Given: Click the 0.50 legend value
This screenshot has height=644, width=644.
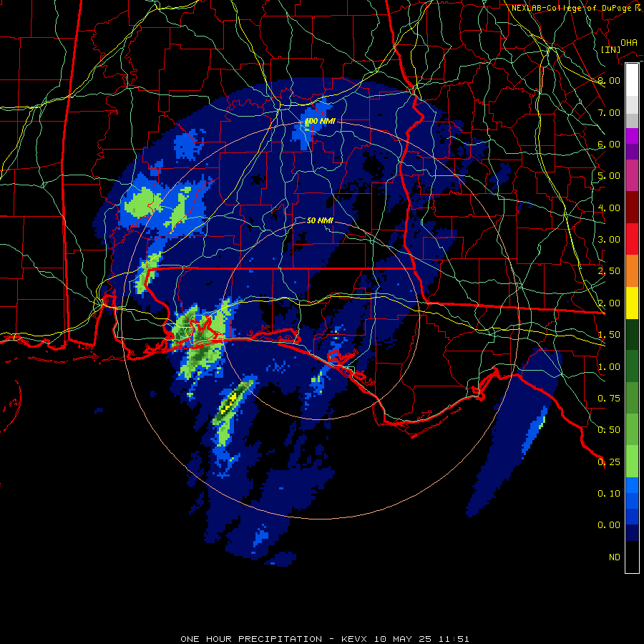Looking at the screenshot, I should click(609, 430).
